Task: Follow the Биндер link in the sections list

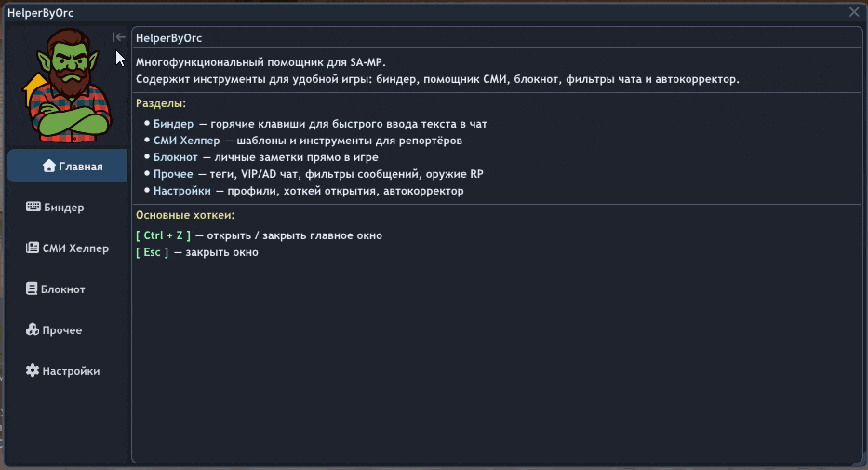Action: click(x=173, y=124)
